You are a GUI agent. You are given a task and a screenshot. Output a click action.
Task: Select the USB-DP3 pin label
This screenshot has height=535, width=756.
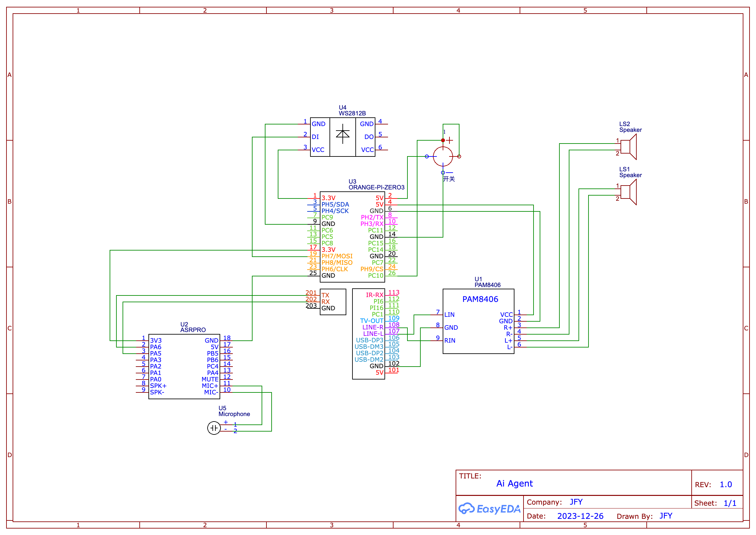coord(370,340)
